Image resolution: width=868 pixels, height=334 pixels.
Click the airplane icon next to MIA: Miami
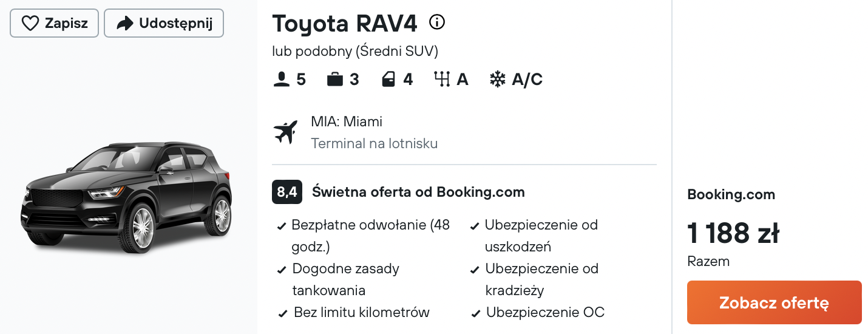[286, 132]
